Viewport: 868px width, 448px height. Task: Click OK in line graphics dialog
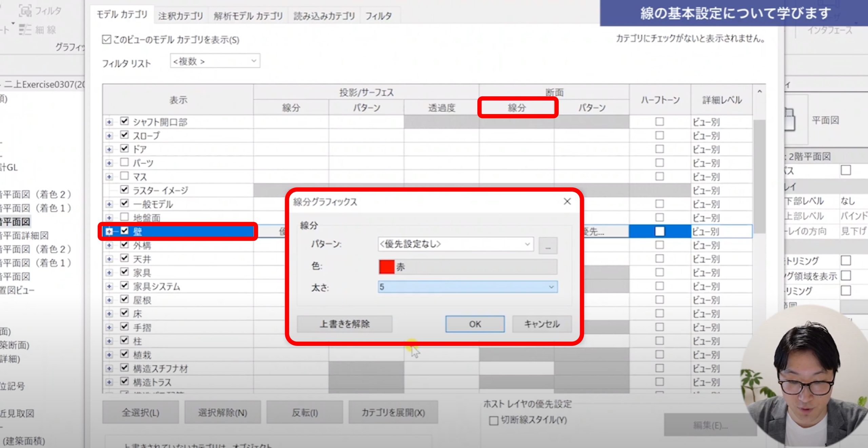(x=474, y=324)
